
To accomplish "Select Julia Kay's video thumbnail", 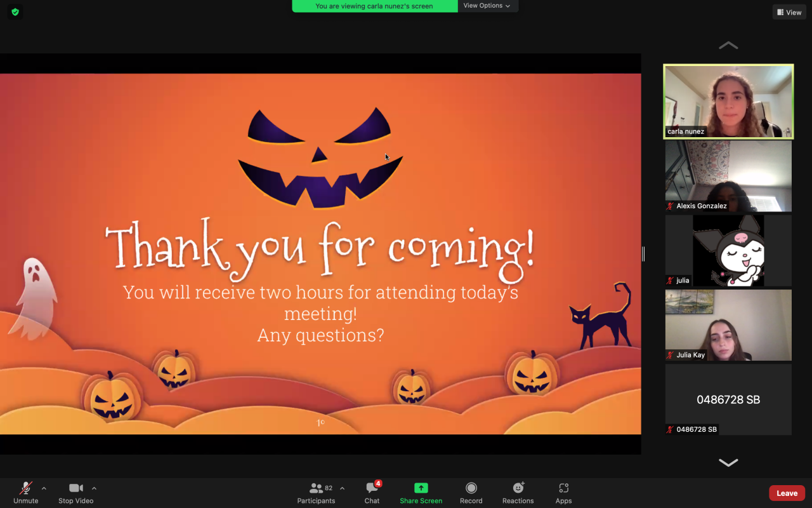I will tap(728, 325).
